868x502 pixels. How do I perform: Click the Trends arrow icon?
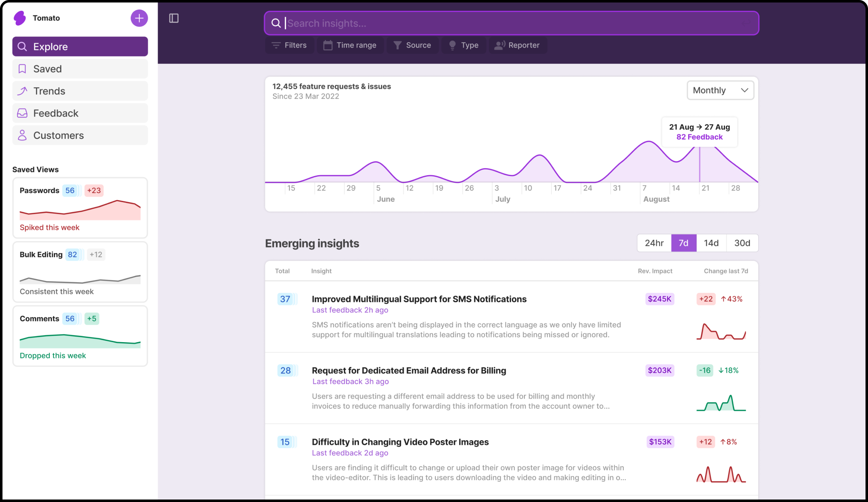tap(22, 91)
